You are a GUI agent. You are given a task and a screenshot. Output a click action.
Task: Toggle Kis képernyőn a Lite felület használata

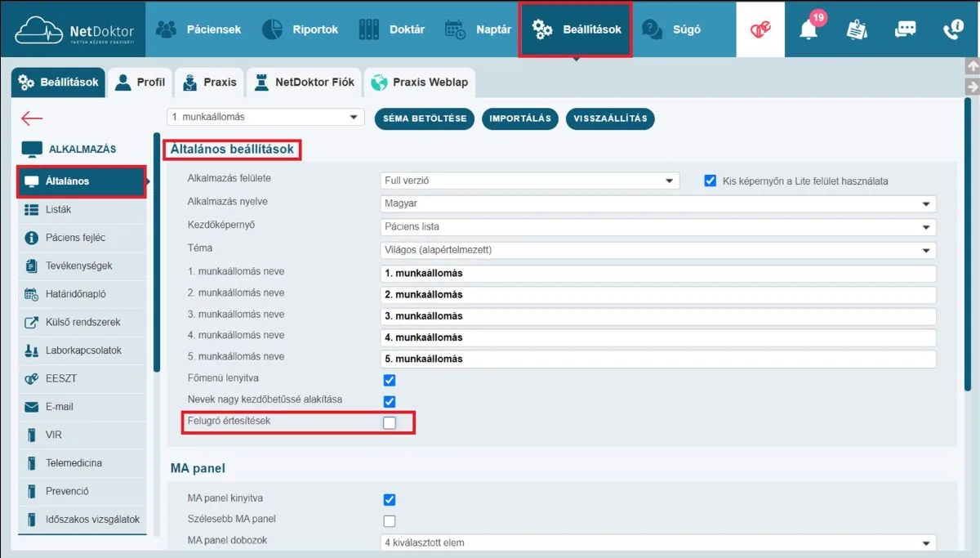tap(710, 181)
